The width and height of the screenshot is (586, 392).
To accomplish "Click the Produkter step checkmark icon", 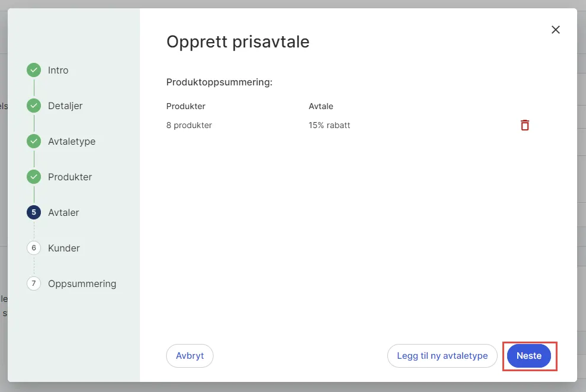I will tap(34, 177).
